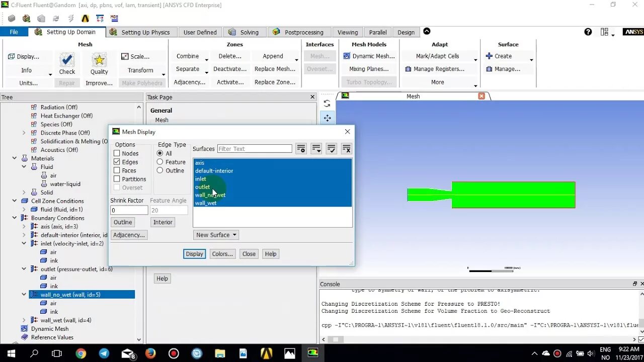Viewport: 644px width, 362px height.
Task: Deselect all shown surfaces icon
Action: pyautogui.click(x=346, y=149)
